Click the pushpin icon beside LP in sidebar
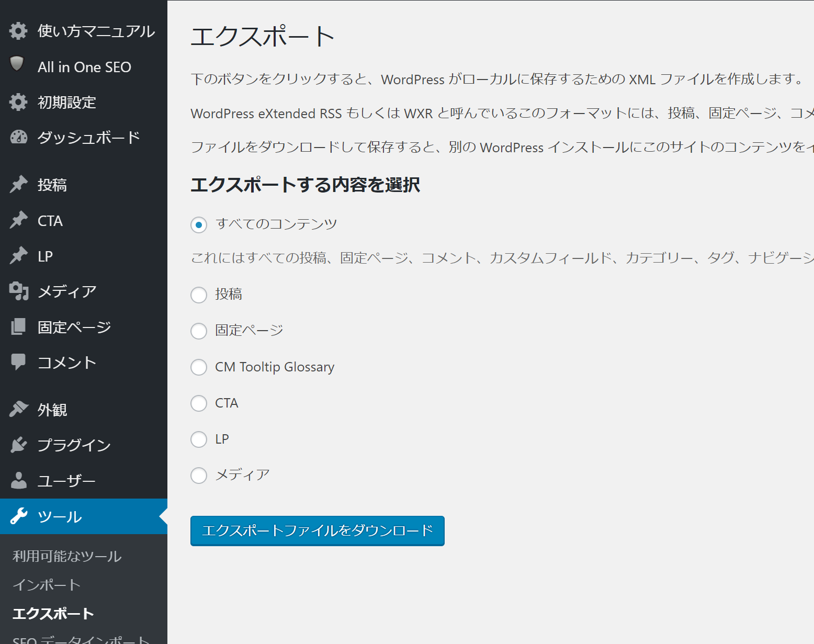Image resolution: width=814 pixels, height=644 pixels. tap(18, 256)
